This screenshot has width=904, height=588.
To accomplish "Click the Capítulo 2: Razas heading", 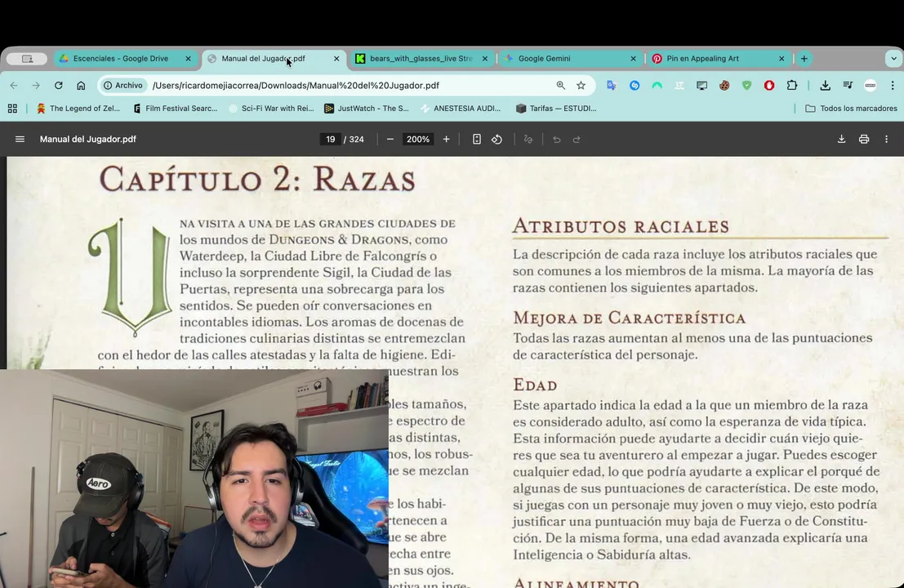I will point(257,179).
